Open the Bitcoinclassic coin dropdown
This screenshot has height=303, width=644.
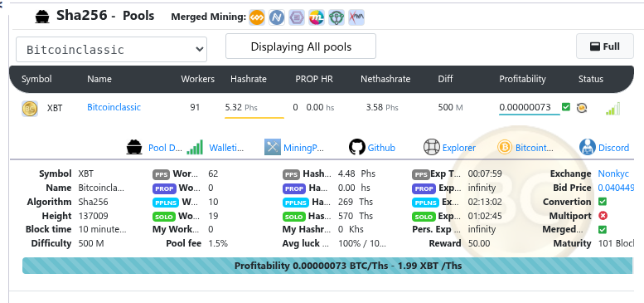pos(111,49)
